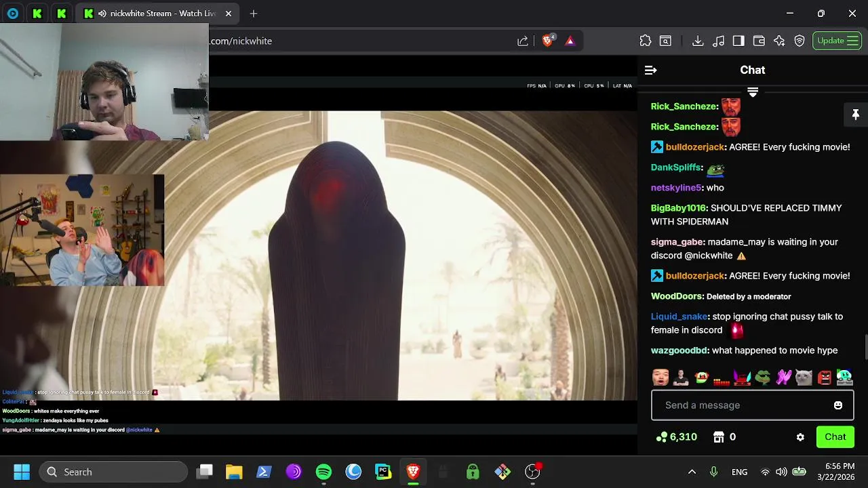
Task: Insert the sunglasses Pepe frog emote
Action: tap(763, 378)
